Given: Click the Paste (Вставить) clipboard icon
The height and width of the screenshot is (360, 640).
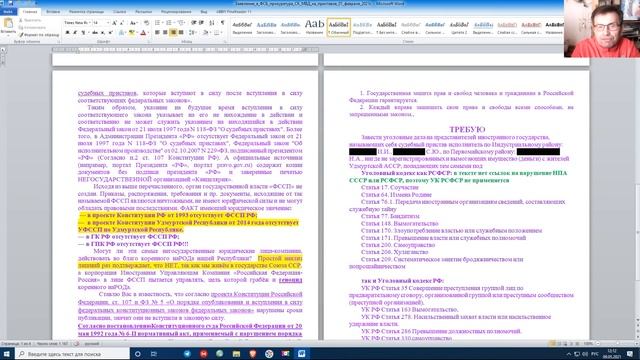Looking at the screenshot, I should tap(8, 23).
